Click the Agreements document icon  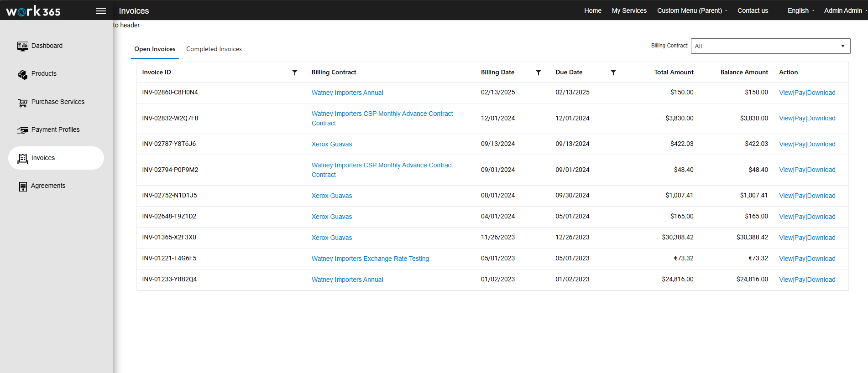[x=23, y=186]
